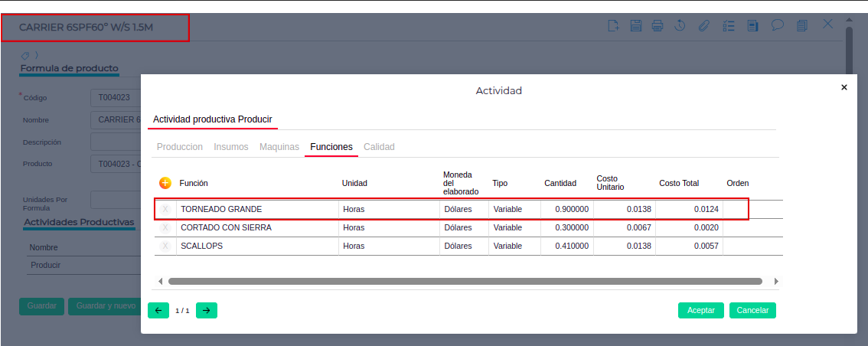Go to previous page with left arrow button
The width and height of the screenshot is (868, 346).
(158, 311)
